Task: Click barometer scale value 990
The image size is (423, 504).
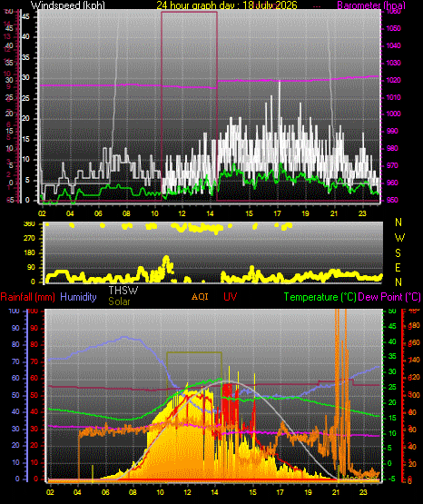Action: [x=392, y=131]
